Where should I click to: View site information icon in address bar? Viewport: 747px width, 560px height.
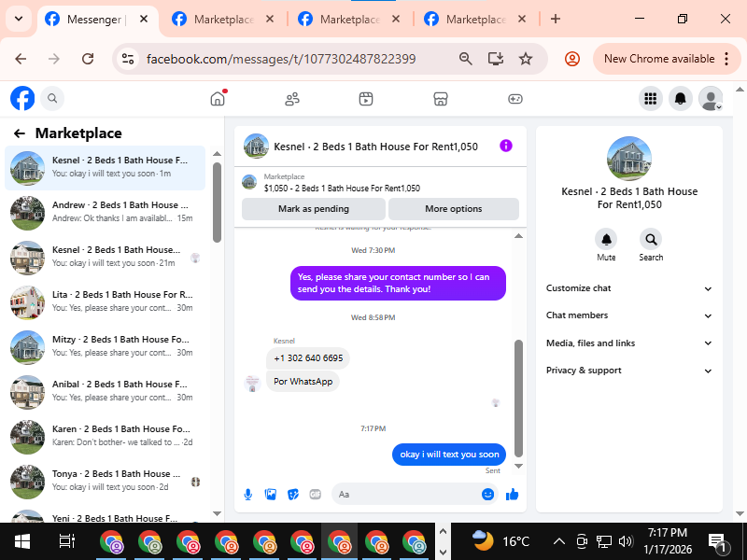[x=128, y=59]
